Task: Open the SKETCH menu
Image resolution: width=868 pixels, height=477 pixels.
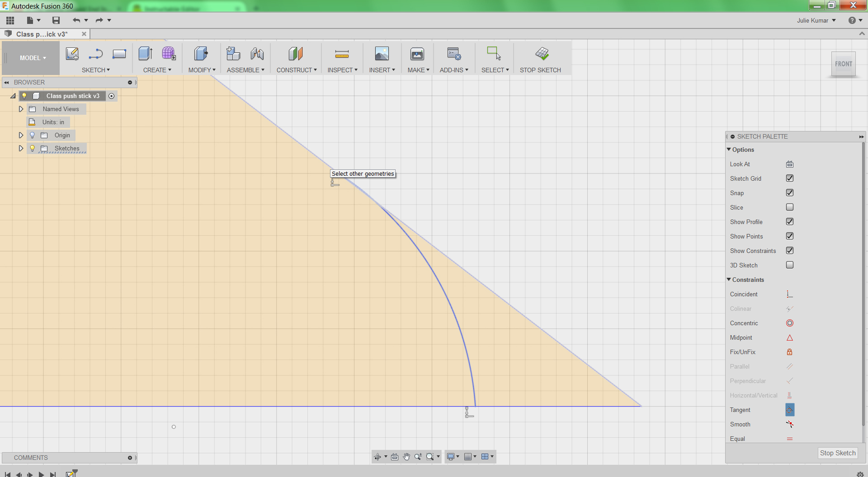Action: click(96, 70)
